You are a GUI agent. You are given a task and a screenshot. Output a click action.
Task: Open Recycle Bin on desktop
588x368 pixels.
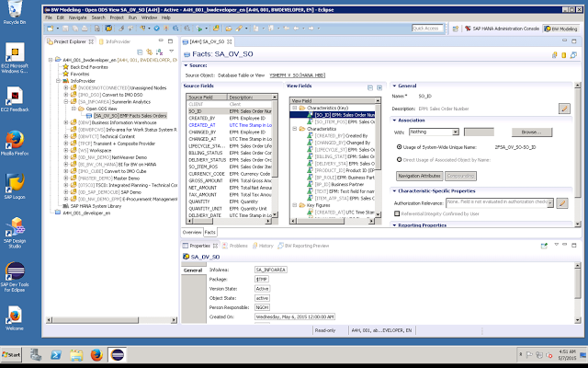(15, 12)
